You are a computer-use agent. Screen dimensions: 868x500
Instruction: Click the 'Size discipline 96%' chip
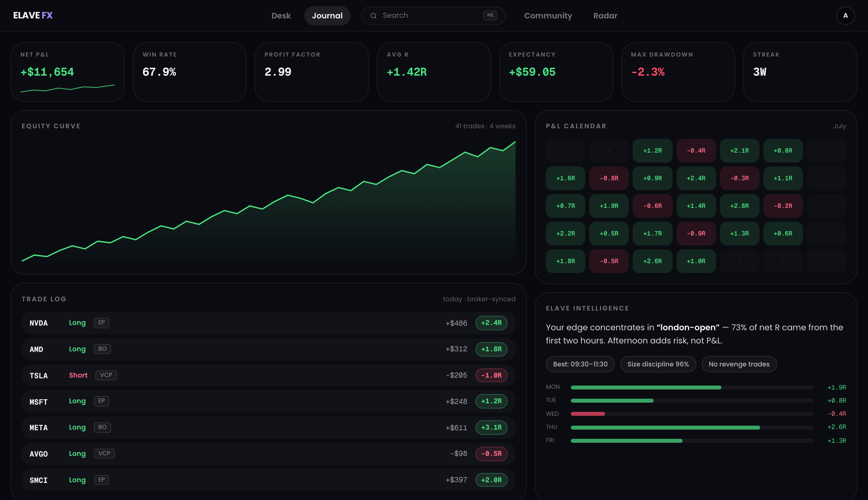click(658, 364)
